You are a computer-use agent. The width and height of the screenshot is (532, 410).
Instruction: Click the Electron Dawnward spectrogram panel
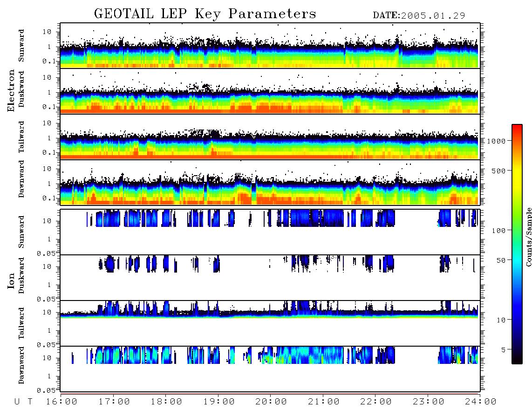[270, 182]
